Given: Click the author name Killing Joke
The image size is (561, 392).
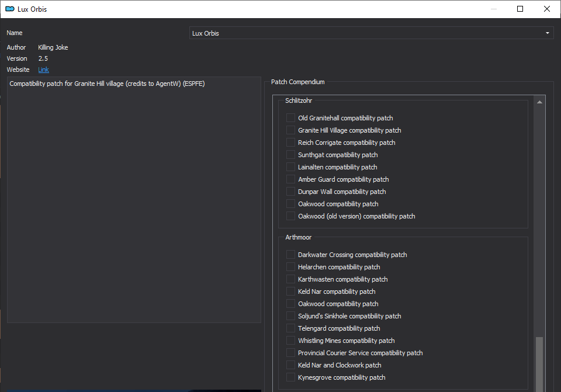Looking at the screenshot, I should (53, 47).
